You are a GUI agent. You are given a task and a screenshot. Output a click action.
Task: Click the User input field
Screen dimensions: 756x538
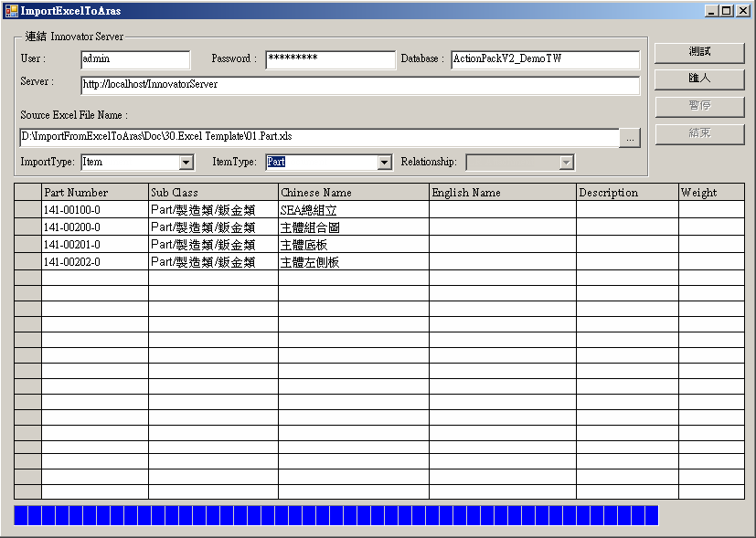pyautogui.click(x=134, y=59)
